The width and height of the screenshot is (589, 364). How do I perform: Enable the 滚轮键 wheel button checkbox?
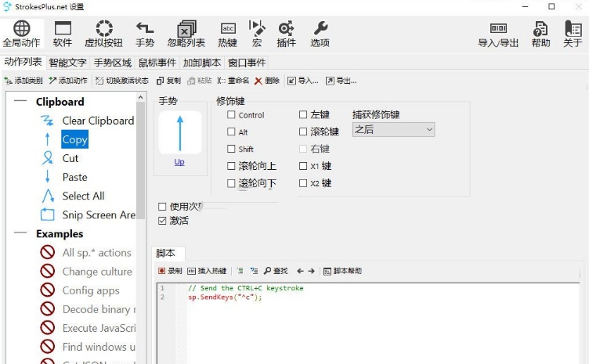303,132
